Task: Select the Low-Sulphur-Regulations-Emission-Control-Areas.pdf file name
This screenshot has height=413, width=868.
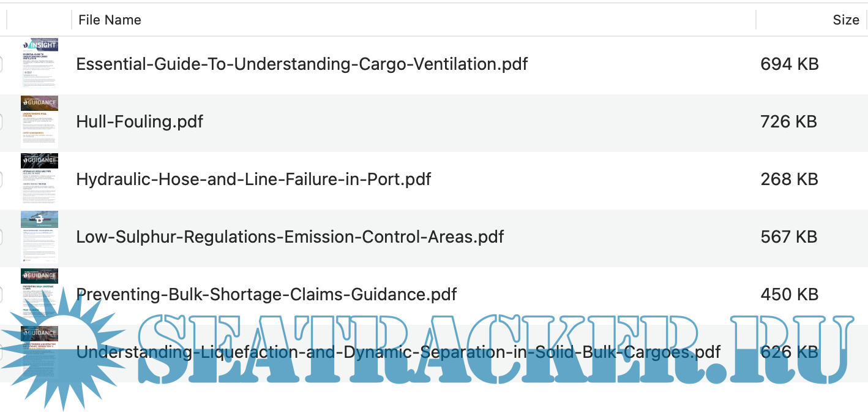Action: tap(290, 237)
